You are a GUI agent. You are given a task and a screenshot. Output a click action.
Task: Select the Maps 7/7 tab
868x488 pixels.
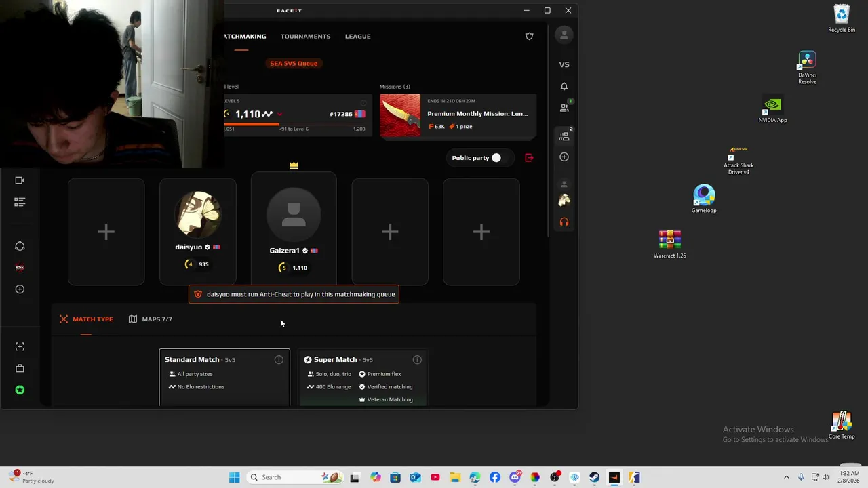click(151, 319)
